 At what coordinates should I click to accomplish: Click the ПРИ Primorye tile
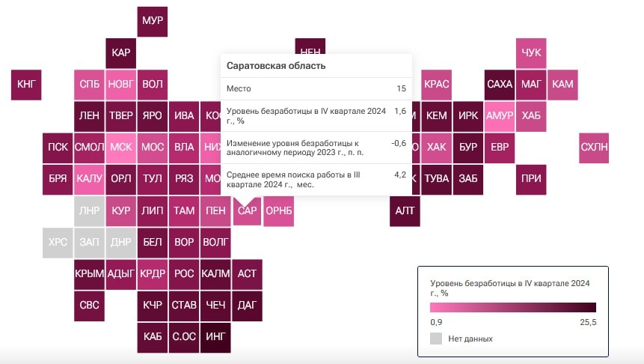(531, 180)
